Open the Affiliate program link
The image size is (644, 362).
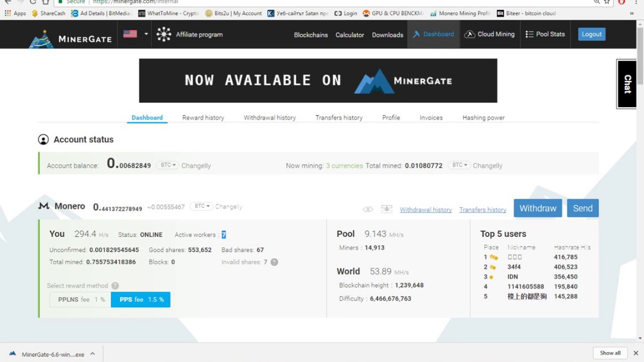click(x=199, y=34)
